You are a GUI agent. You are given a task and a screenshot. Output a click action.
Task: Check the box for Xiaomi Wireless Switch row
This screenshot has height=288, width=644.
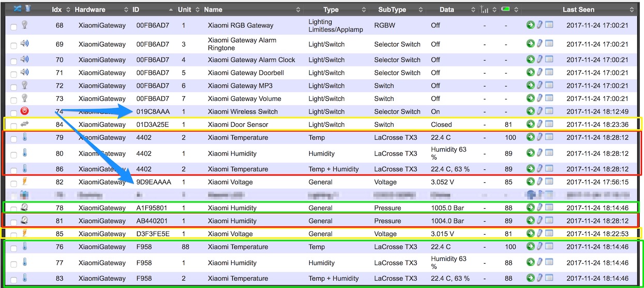point(13,112)
